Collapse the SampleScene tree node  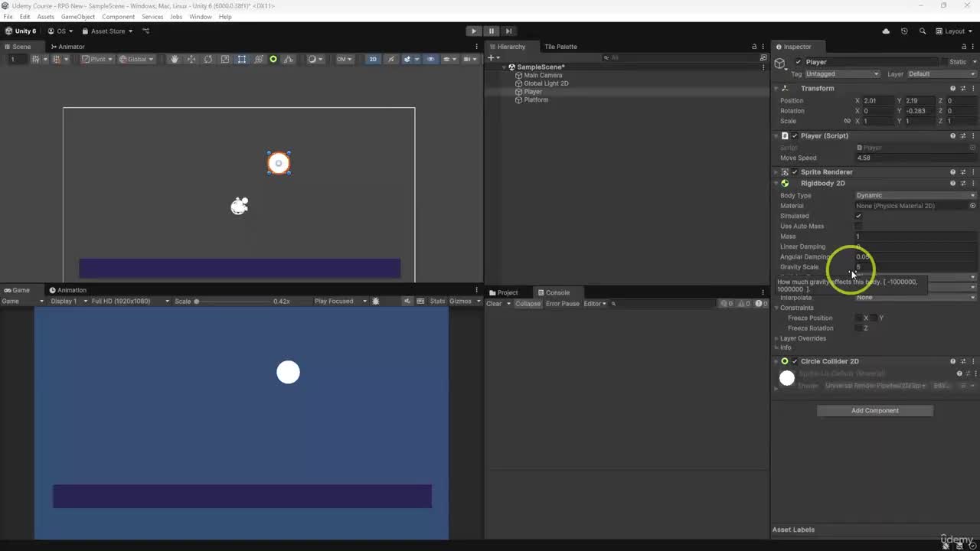505,67
